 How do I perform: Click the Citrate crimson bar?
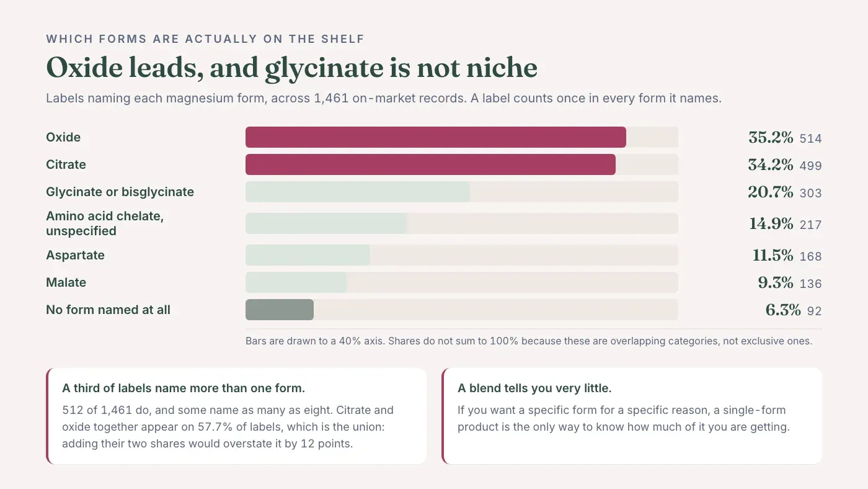click(x=430, y=164)
